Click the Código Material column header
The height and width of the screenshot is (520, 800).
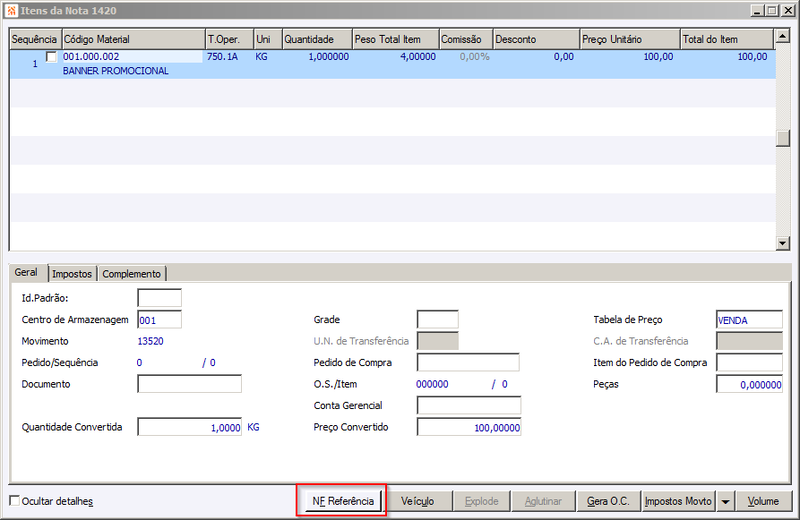[133, 39]
